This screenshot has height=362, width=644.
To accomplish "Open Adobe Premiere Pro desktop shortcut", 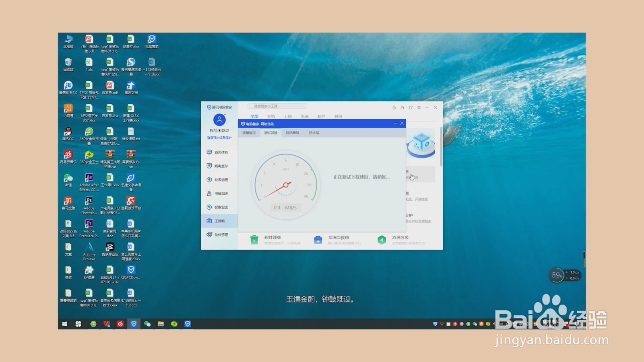I will click(x=89, y=228).
